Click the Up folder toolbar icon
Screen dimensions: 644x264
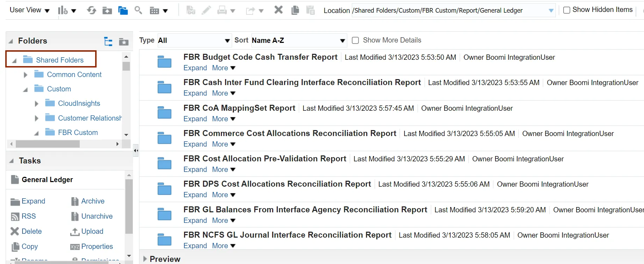[x=107, y=11]
